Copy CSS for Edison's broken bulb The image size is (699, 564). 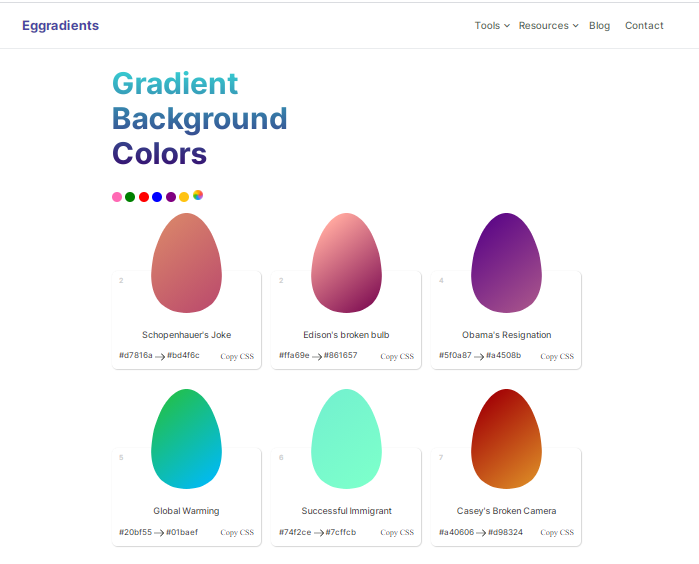click(x=397, y=356)
